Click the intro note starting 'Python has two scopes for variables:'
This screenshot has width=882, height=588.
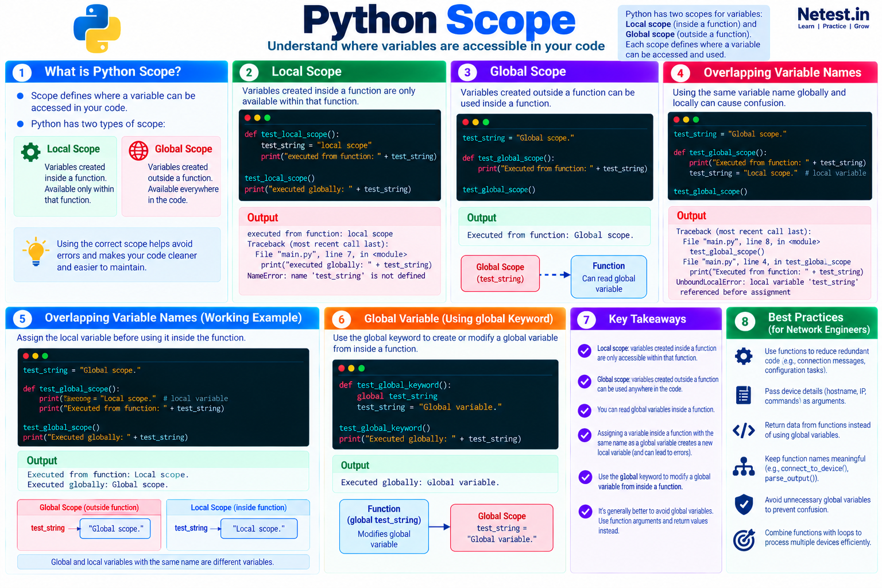[x=694, y=34]
